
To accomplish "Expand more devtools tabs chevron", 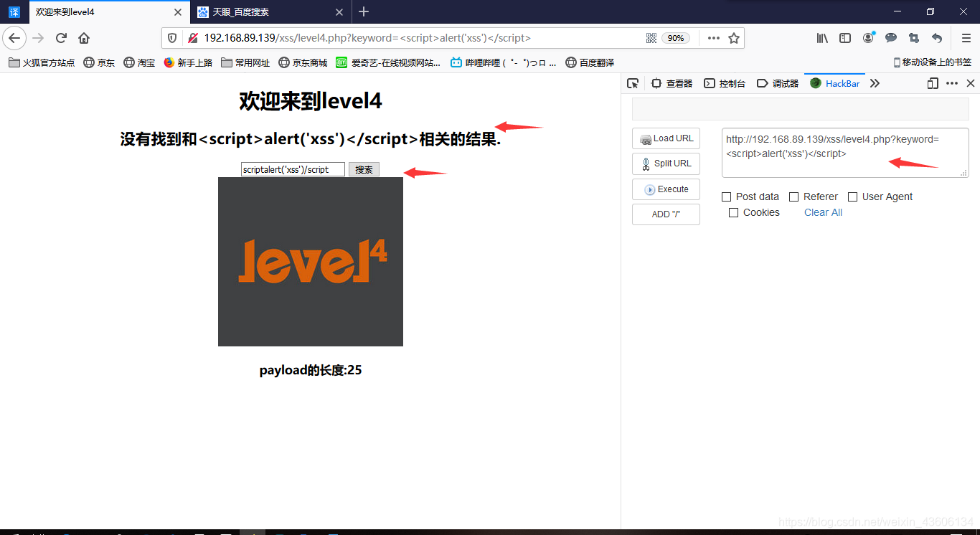I will (875, 83).
